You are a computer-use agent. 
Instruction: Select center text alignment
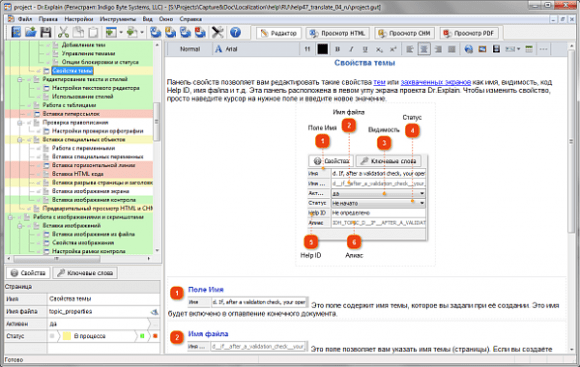424,49
